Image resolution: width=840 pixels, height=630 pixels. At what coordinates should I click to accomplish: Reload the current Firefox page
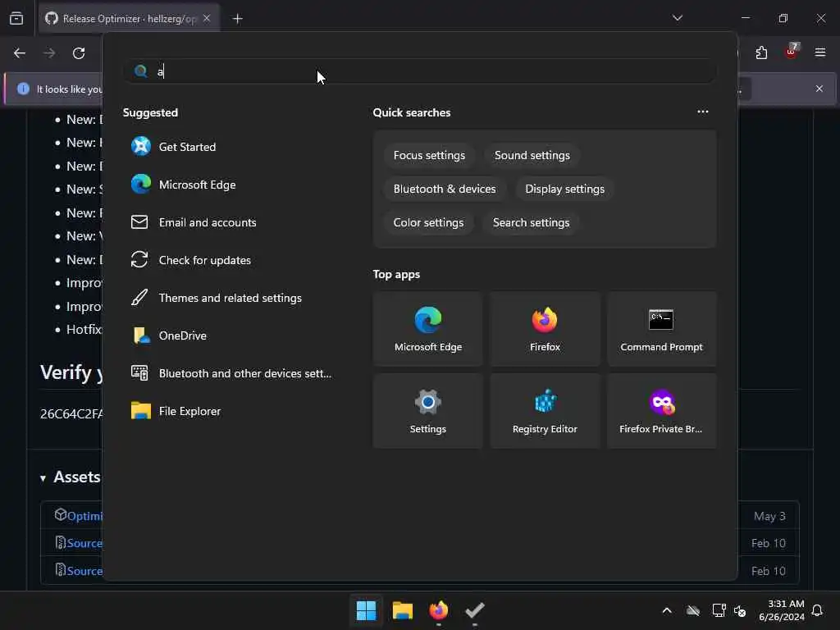click(x=79, y=53)
